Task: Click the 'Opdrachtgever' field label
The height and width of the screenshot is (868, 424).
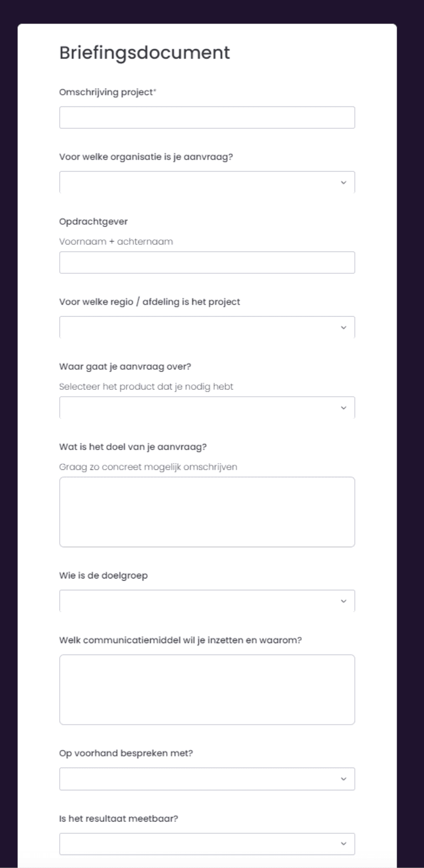Action: [93, 221]
